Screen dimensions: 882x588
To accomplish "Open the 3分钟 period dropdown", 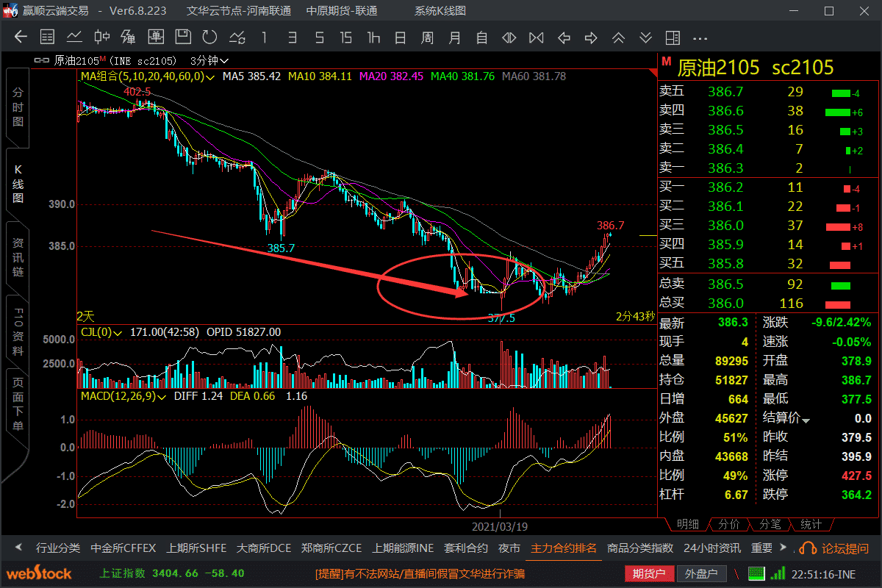I will (209, 61).
